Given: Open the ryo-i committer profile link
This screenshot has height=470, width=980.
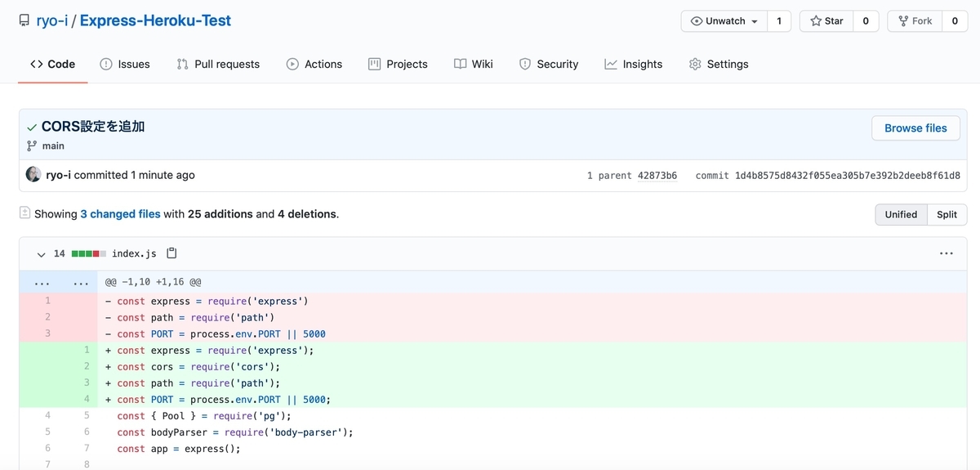Looking at the screenshot, I should pos(58,175).
